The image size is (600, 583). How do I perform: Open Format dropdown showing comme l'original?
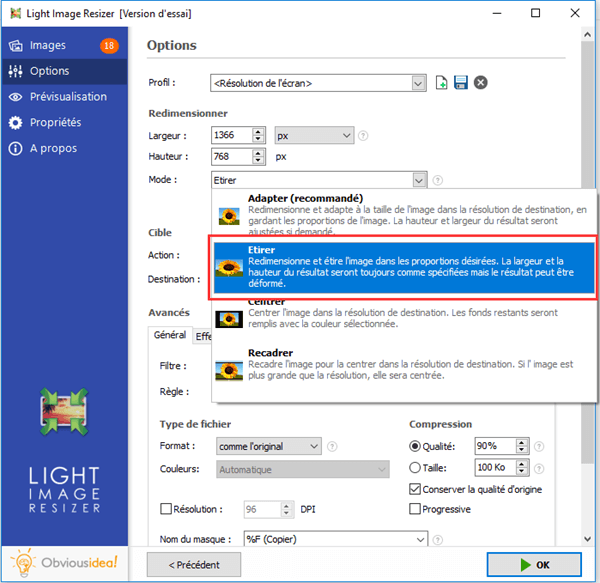pyautogui.click(x=269, y=446)
